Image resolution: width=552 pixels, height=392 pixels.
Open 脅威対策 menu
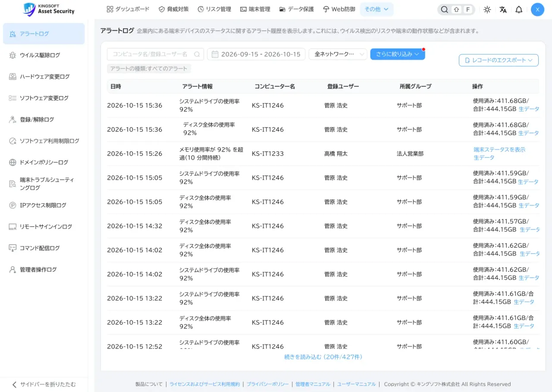[x=173, y=9]
